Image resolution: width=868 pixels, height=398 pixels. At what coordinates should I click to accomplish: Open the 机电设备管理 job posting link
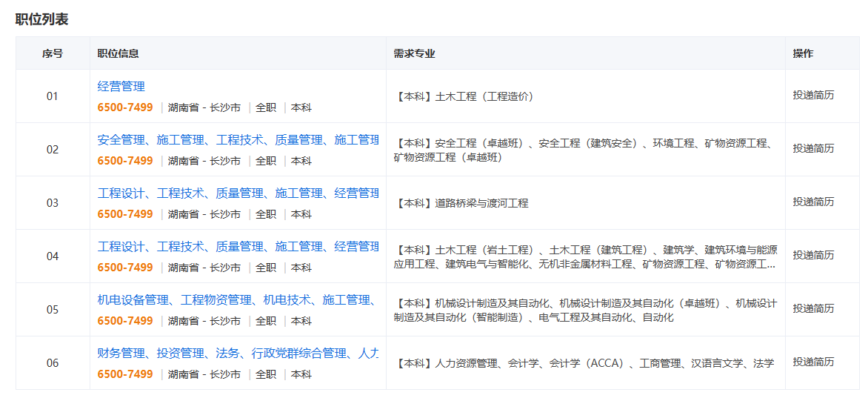[238, 300]
